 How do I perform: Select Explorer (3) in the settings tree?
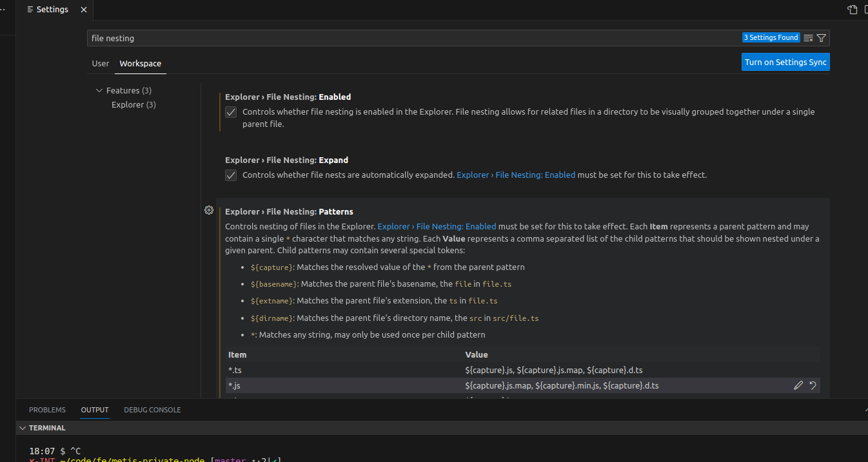coord(133,104)
